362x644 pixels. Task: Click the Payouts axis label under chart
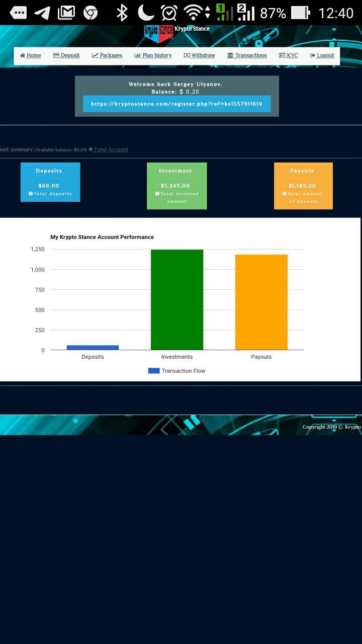click(x=261, y=357)
